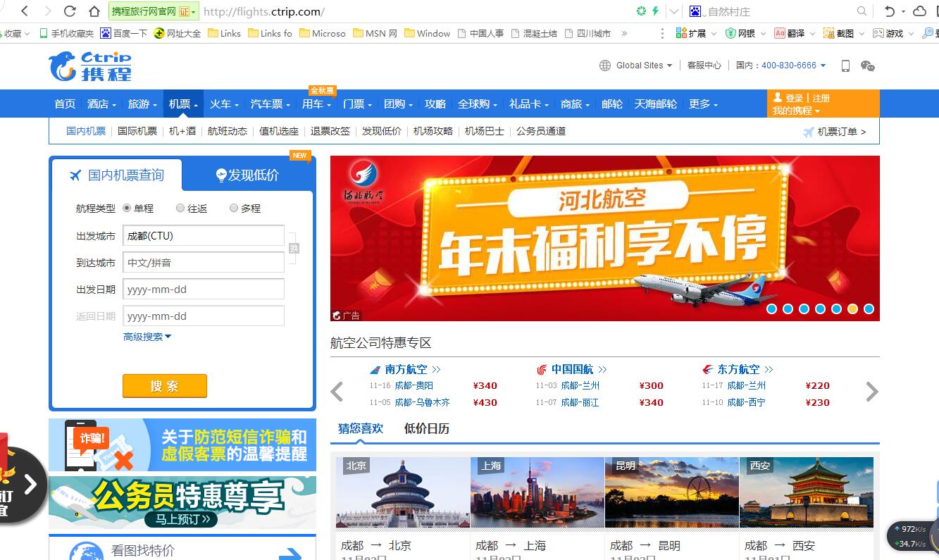The height and width of the screenshot is (560, 939).
Task: Click the mobile phone icon in the header
Action: click(845, 66)
